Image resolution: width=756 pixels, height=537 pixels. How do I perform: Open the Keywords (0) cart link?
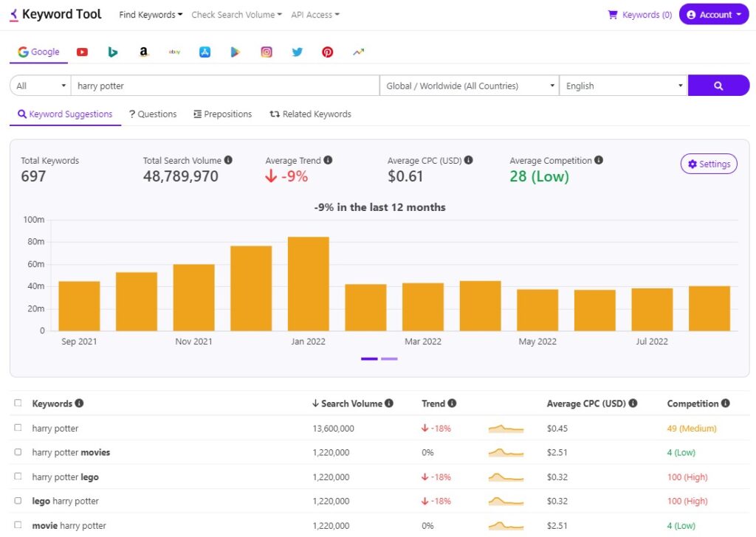[640, 15]
